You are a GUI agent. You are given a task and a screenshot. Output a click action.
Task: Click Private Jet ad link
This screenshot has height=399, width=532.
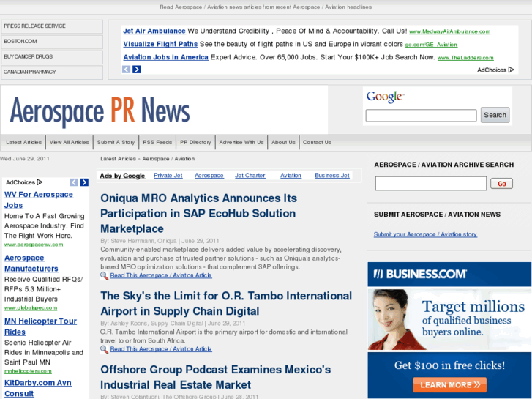tap(168, 176)
